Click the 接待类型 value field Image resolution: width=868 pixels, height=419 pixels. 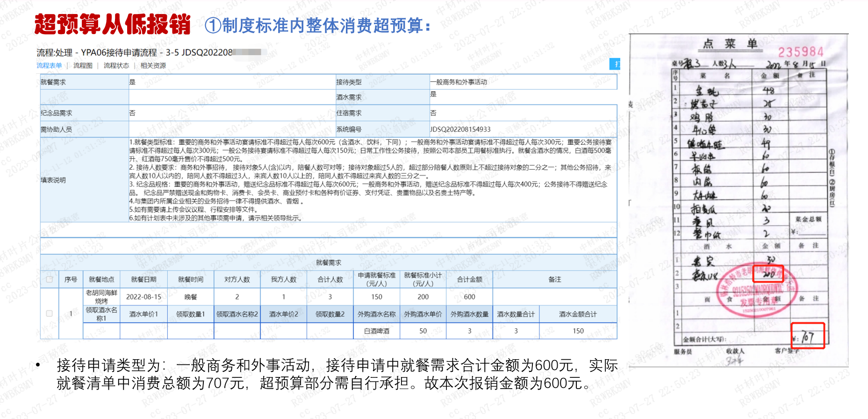(523, 82)
